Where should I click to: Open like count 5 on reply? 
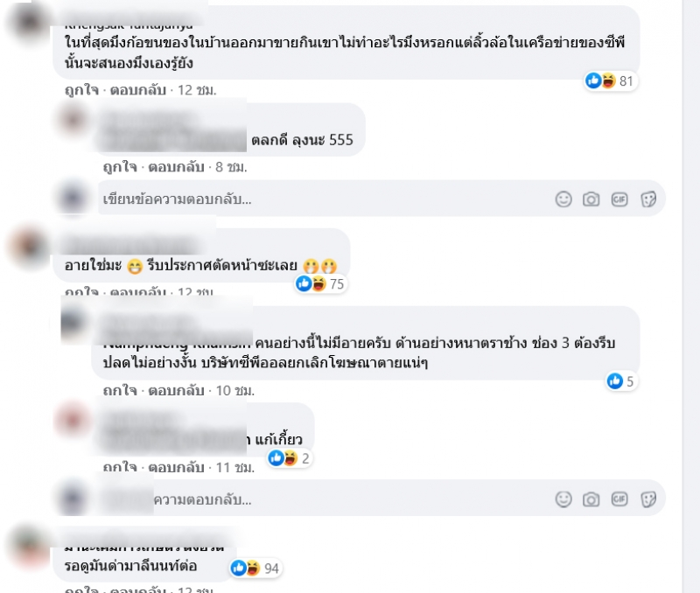click(x=621, y=381)
